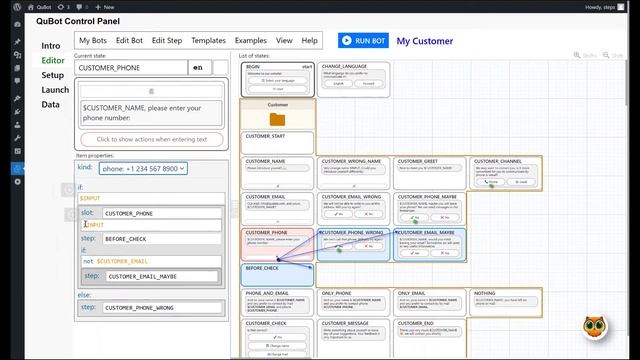Select the highlighted QuBot plugin sidebar icon
640x360 pixels.
(17, 168)
